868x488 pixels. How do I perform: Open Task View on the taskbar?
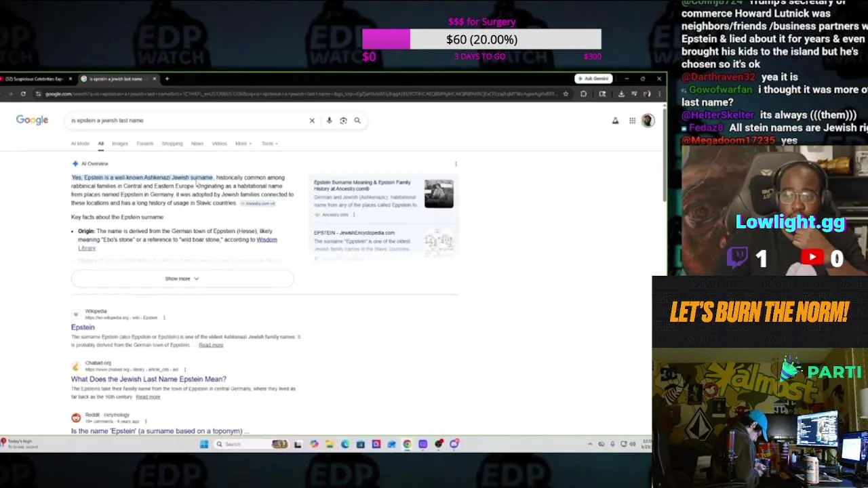click(297, 444)
